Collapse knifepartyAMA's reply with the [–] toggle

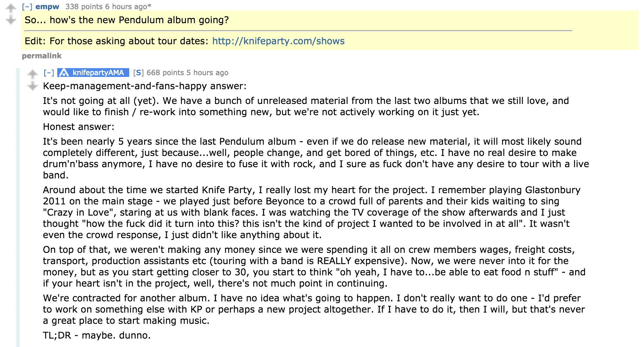pyautogui.click(x=49, y=73)
